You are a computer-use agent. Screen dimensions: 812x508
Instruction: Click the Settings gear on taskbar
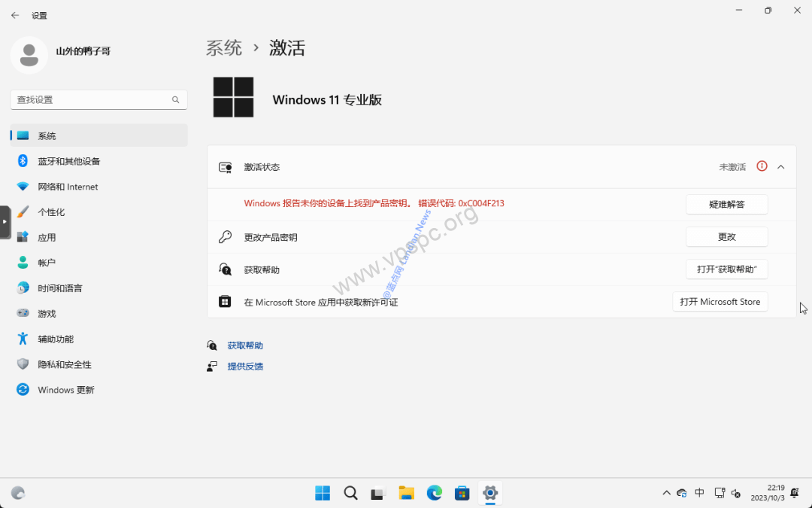(490, 493)
